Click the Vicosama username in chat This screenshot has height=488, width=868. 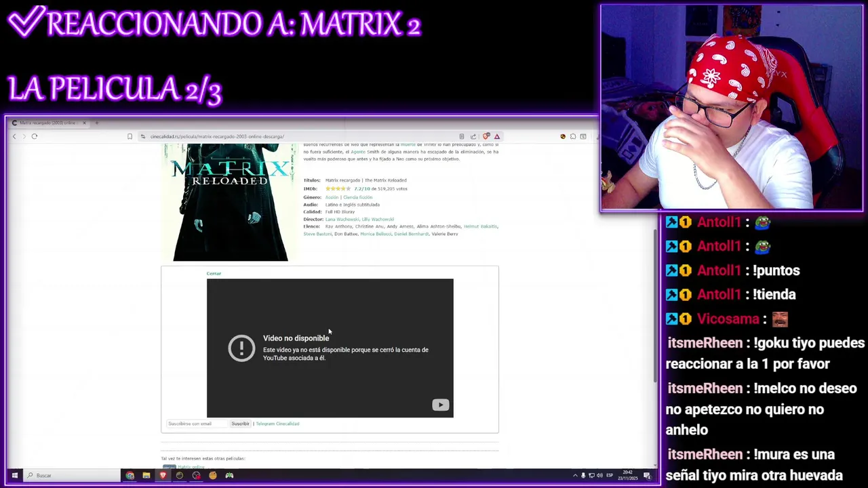(x=728, y=319)
